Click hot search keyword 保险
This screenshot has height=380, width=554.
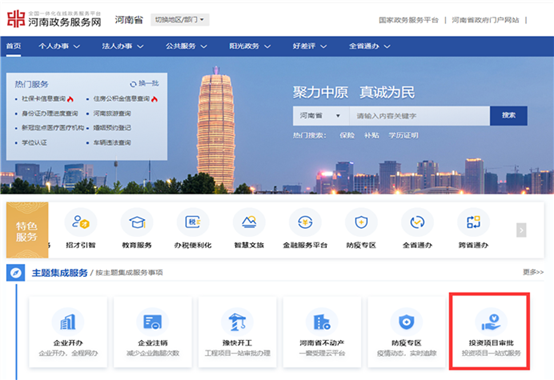coord(347,136)
